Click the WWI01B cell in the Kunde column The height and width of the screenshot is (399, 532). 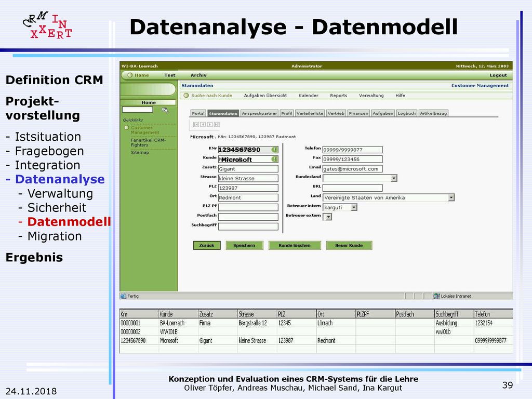point(179,332)
